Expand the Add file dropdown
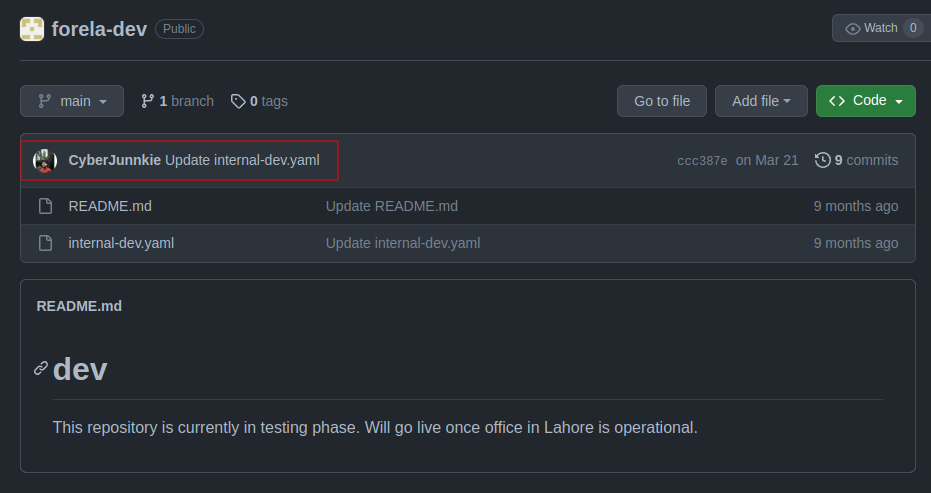This screenshot has height=493, width=931. pyautogui.click(x=761, y=101)
